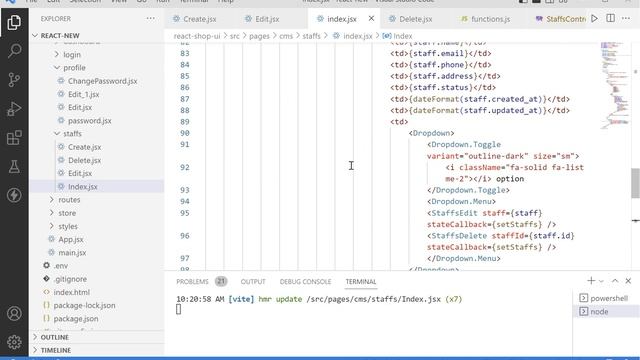This screenshot has height=360, width=640.
Task: Split the editor to the right
Action: coord(611,18)
